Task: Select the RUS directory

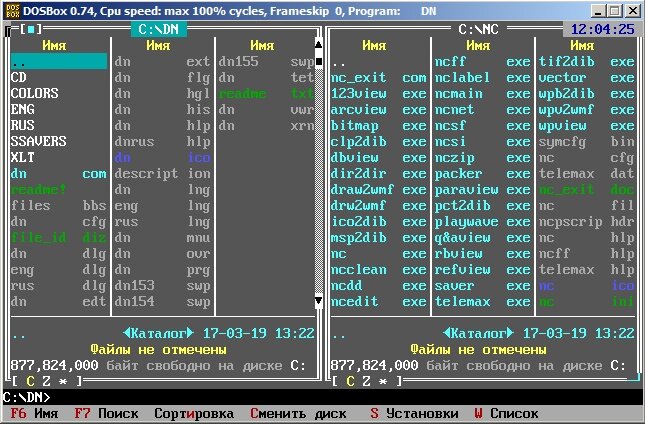Action: pos(58,125)
